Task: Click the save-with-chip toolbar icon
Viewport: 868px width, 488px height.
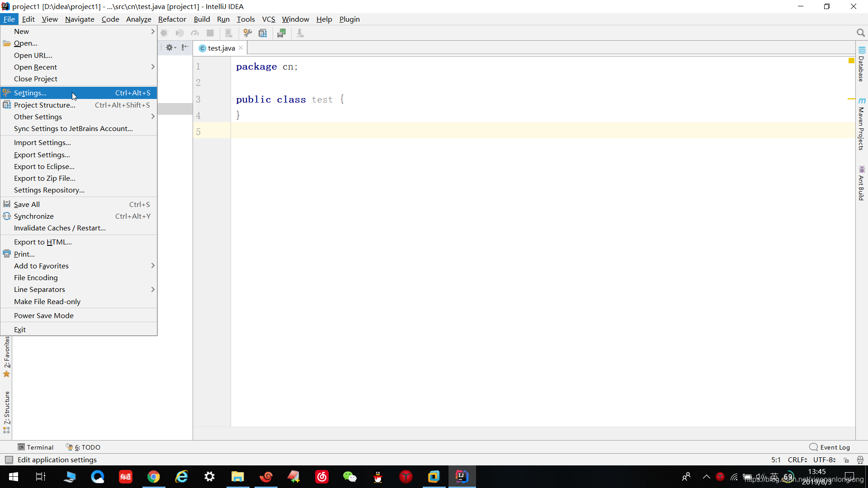Action: click(x=282, y=33)
